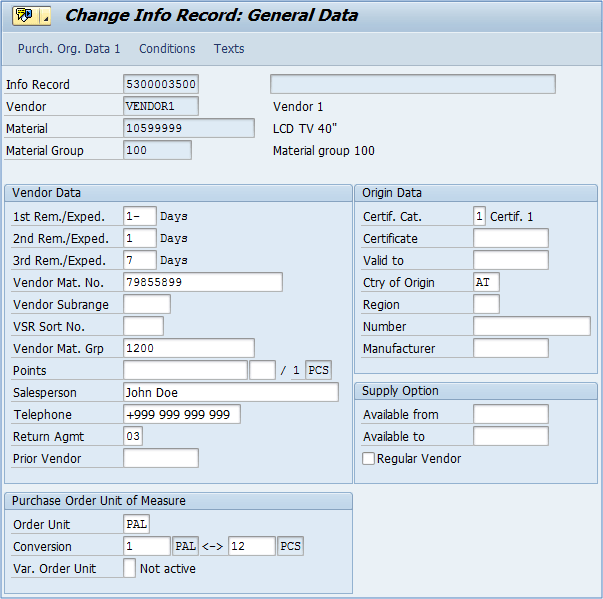
Task: Click the Conversion PCS quantity field with 12
Action: pyautogui.click(x=251, y=547)
